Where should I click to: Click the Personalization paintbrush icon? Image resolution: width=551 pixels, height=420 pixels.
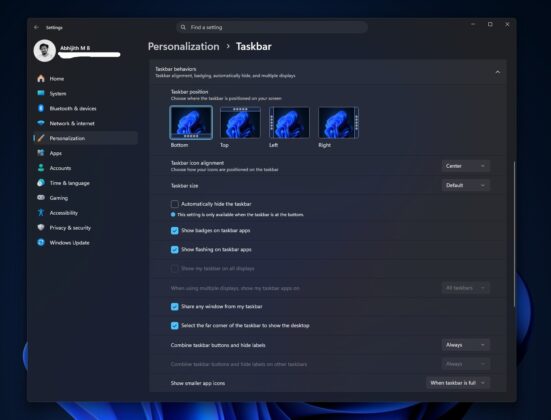click(41, 138)
